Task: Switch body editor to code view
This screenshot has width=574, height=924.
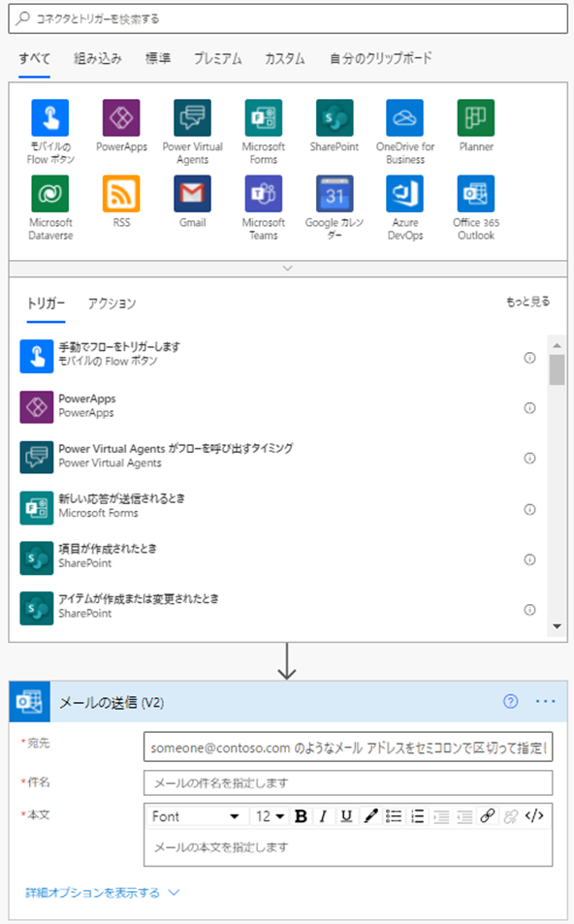Action: pyautogui.click(x=534, y=816)
